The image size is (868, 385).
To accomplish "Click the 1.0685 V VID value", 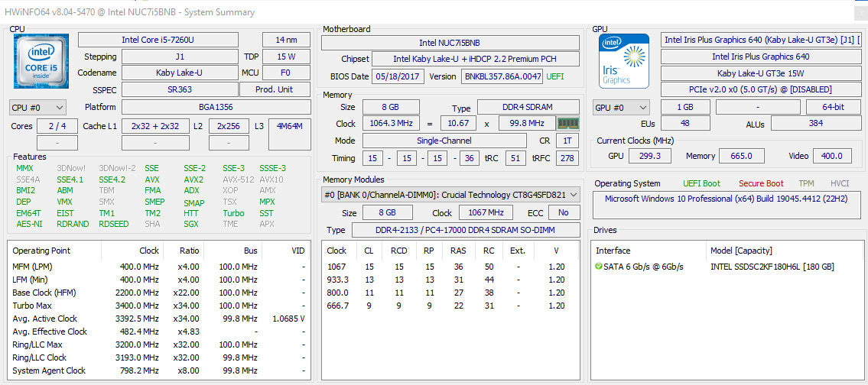I will point(289,319).
